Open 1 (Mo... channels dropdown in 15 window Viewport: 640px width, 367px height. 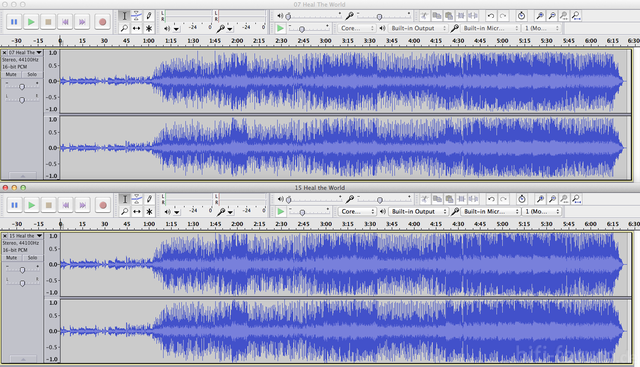(x=542, y=211)
